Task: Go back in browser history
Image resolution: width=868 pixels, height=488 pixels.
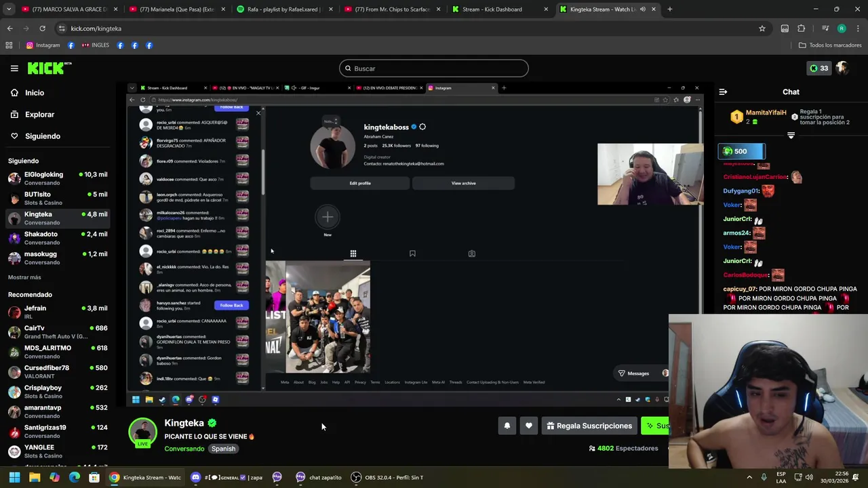Action: (9, 28)
